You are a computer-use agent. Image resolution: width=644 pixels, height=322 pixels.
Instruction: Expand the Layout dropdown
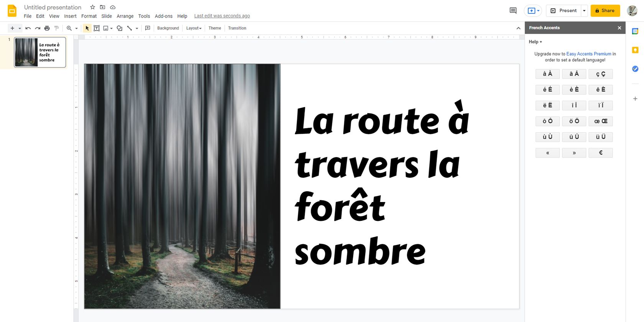(x=194, y=28)
